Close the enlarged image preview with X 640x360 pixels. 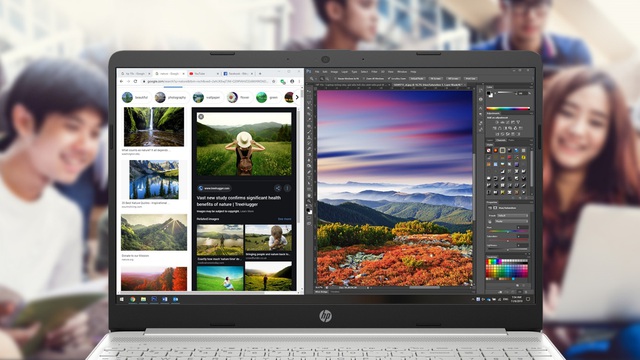coord(201,117)
